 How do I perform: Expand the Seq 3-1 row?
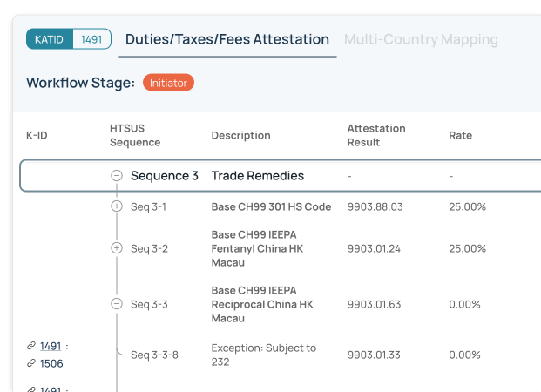pos(117,206)
